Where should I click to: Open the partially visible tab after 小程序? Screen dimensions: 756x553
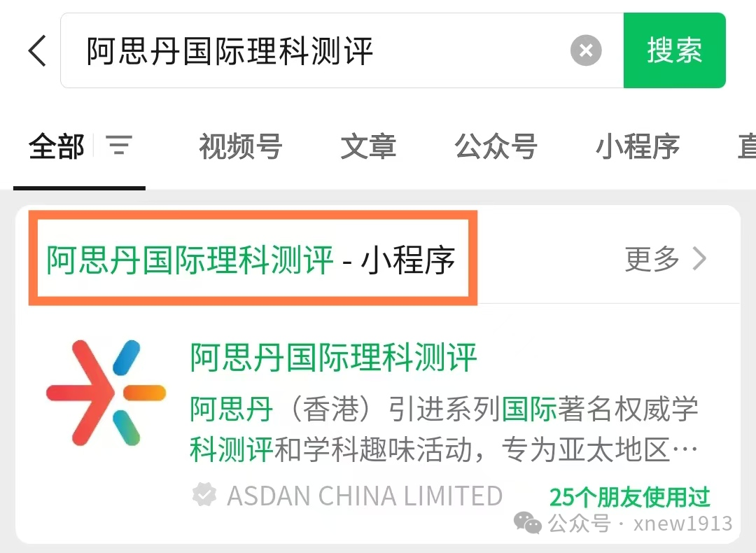[x=746, y=146]
